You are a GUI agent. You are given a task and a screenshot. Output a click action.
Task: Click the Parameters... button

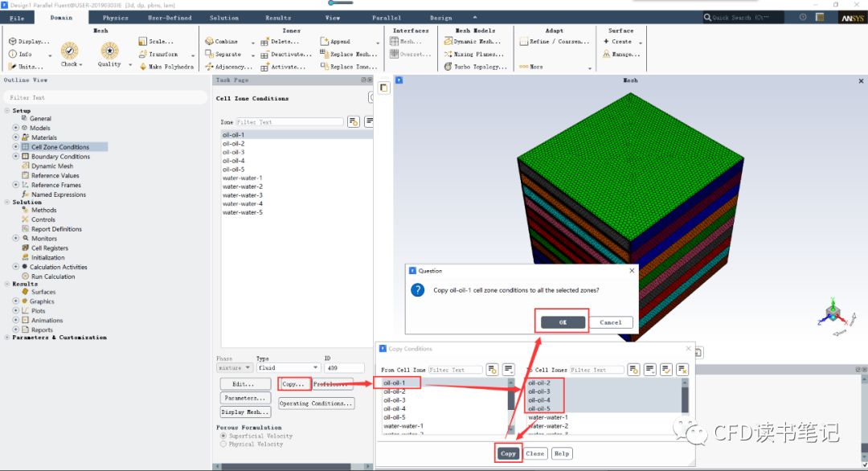coord(245,398)
